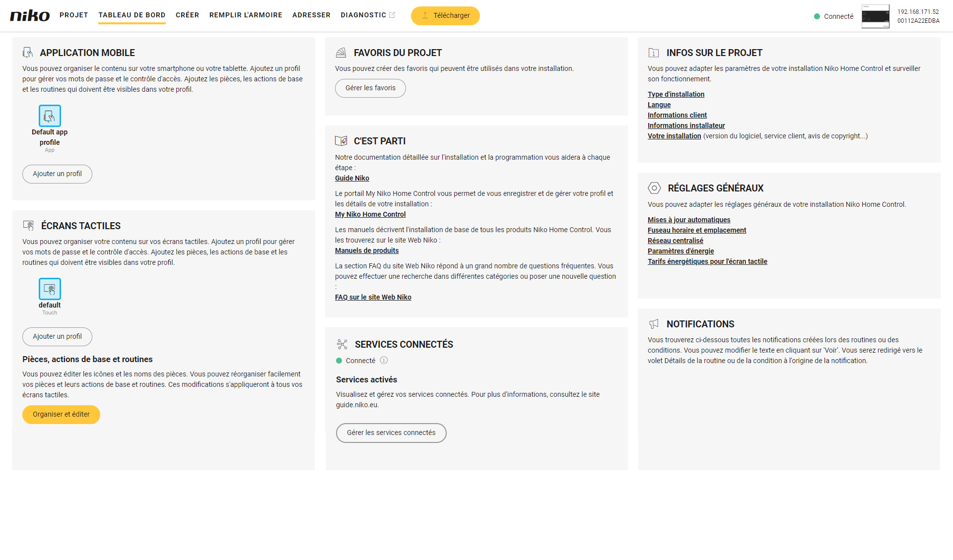Click the Niko logo
Viewport: 953px width, 560px height.
(30, 15)
